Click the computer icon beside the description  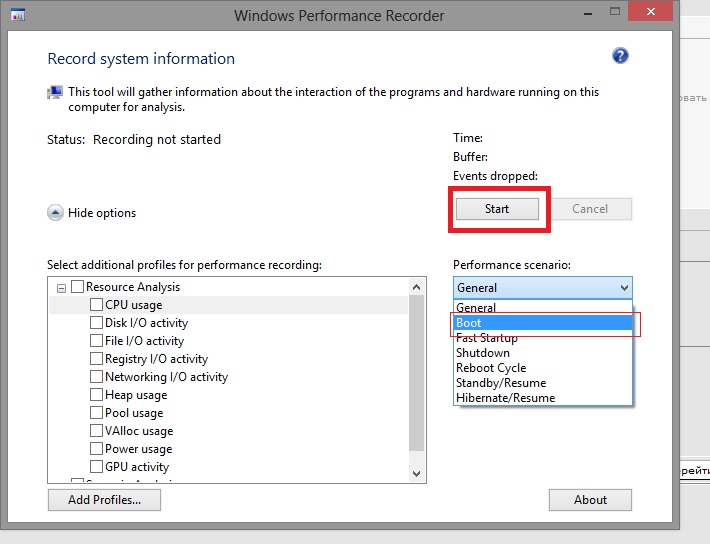(55, 93)
